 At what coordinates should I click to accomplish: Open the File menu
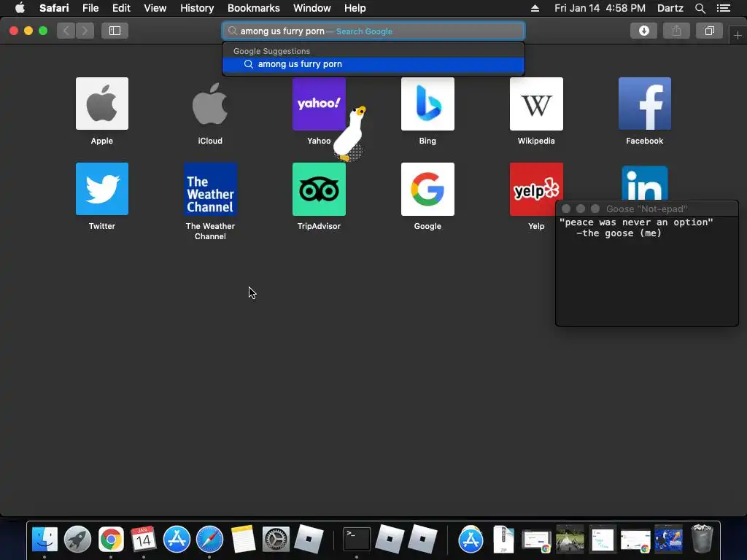pos(90,8)
